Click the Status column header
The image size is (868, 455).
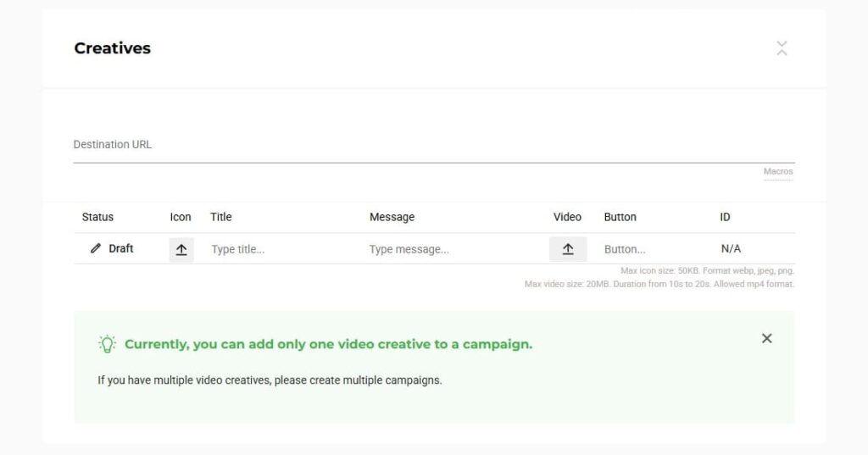[97, 217]
